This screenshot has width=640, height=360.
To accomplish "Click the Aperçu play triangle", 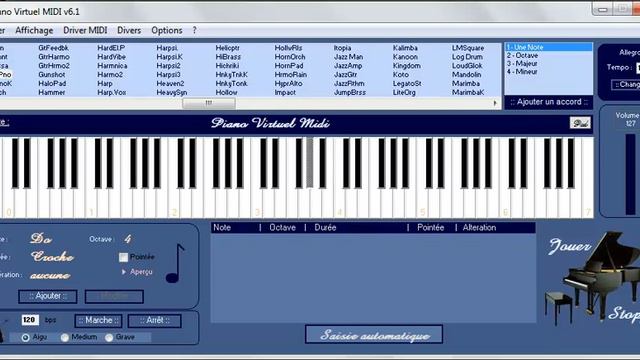I will point(124,272).
